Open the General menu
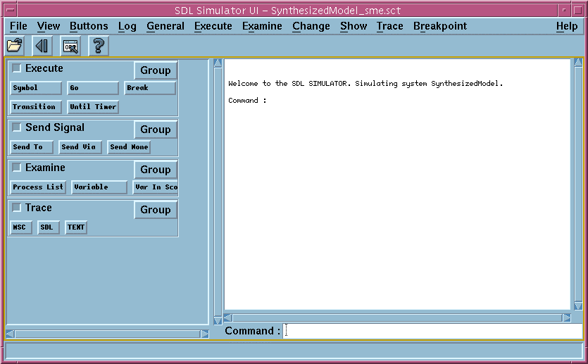588x364 pixels. (x=165, y=26)
